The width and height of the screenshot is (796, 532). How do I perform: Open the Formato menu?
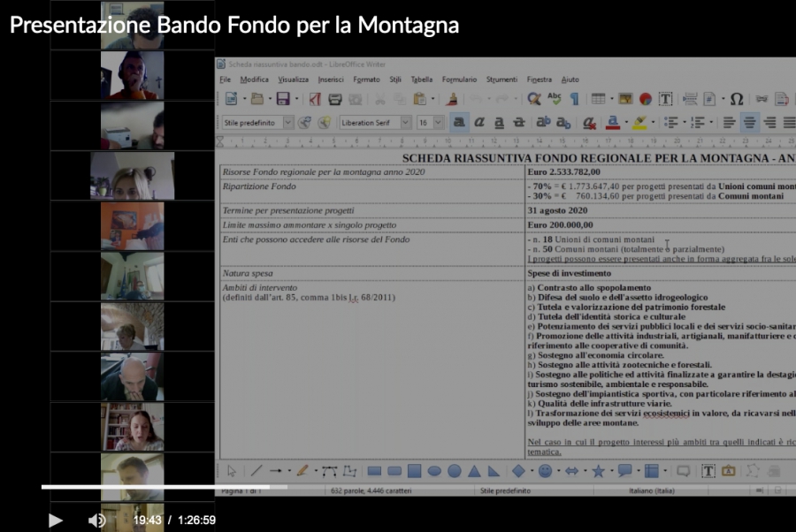[366, 80]
